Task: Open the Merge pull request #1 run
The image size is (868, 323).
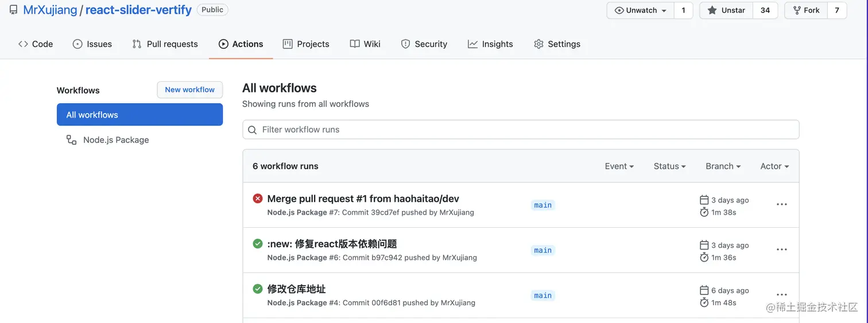Action: click(x=363, y=199)
